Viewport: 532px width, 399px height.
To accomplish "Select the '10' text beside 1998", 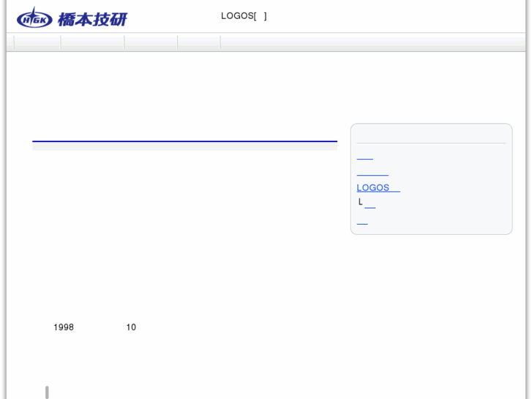I will point(131,327).
